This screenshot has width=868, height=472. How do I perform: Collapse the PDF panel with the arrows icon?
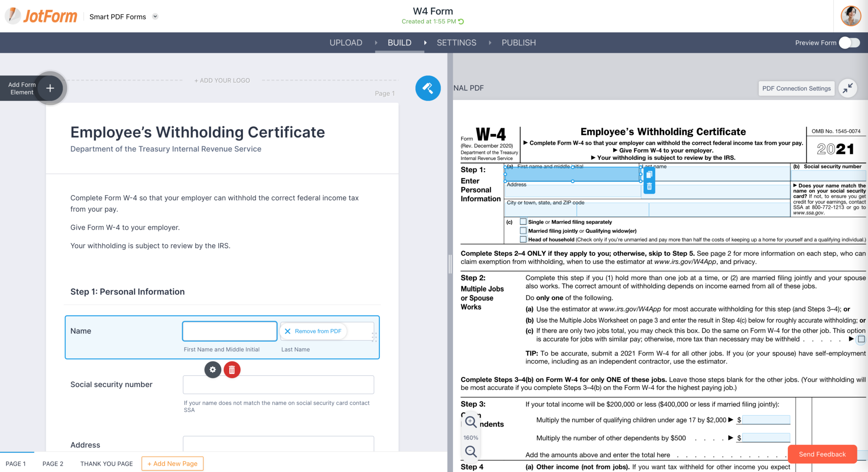(x=848, y=88)
